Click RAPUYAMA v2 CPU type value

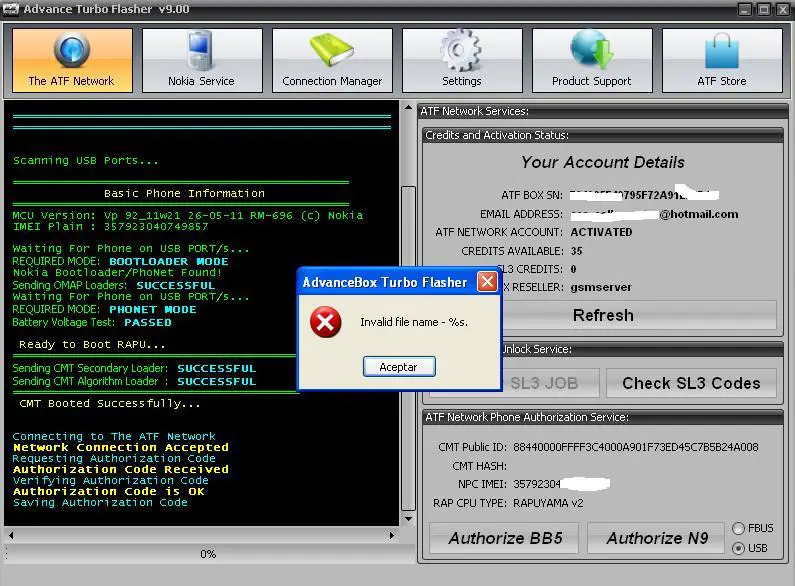tap(548, 503)
